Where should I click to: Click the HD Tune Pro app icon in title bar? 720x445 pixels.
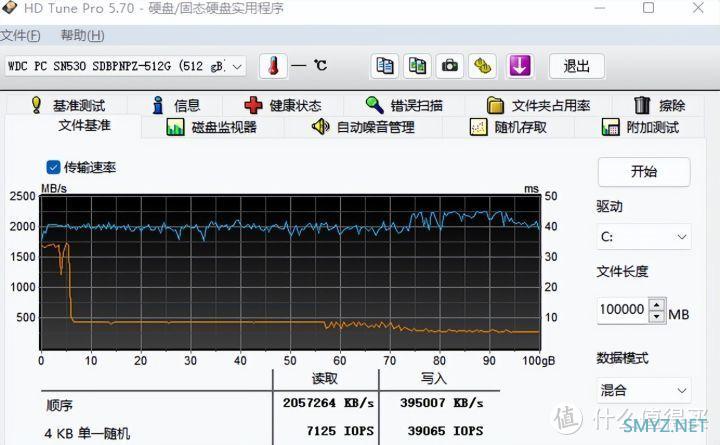click(x=9, y=7)
